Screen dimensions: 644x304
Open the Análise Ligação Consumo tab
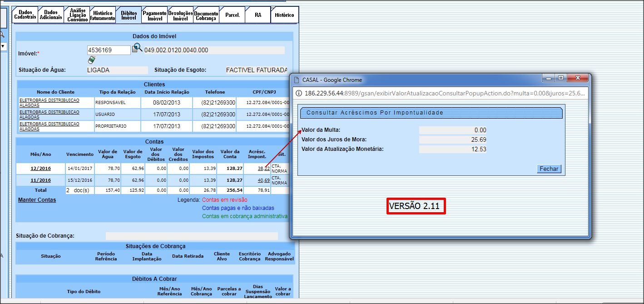point(76,15)
